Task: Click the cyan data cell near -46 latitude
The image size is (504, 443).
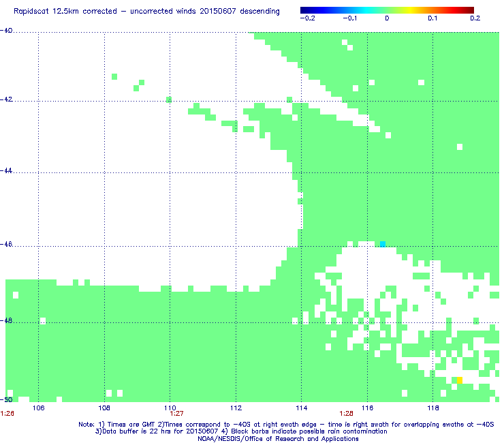Action: coord(383,244)
